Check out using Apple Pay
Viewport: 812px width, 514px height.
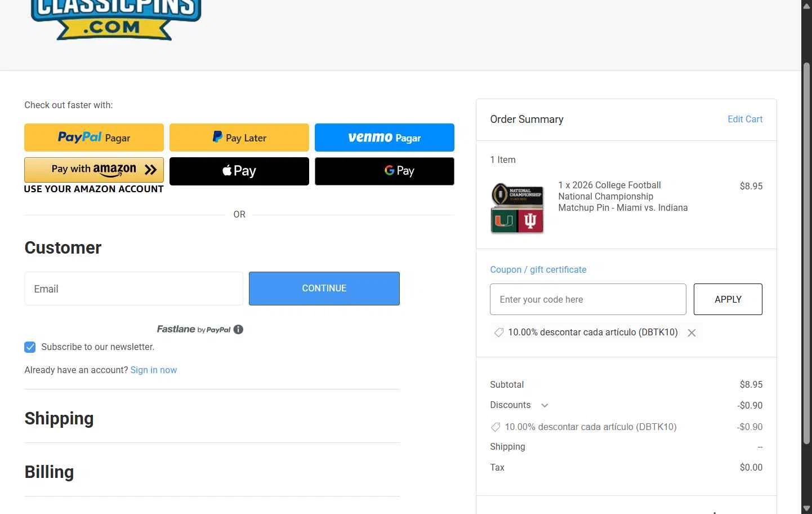[x=239, y=171]
